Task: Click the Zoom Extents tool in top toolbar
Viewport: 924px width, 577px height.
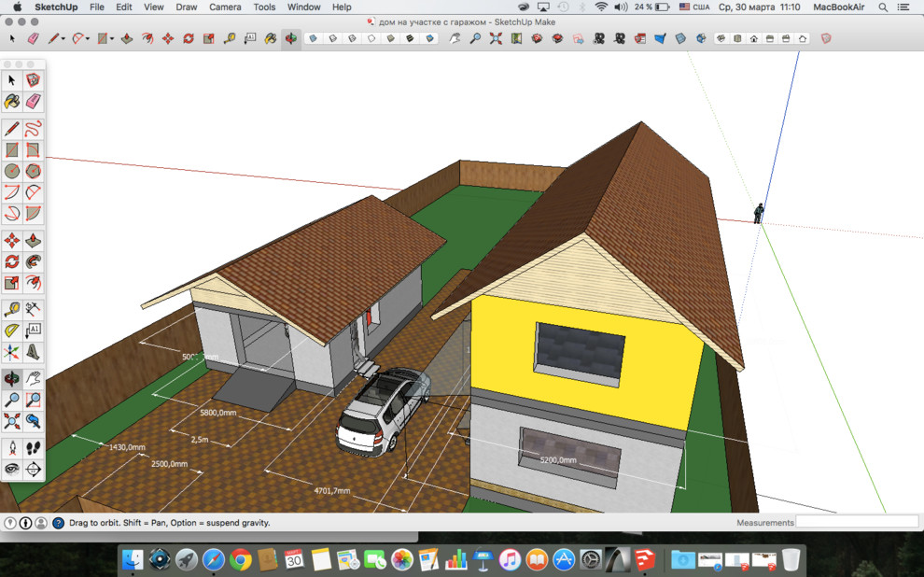Action: click(495, 39)
